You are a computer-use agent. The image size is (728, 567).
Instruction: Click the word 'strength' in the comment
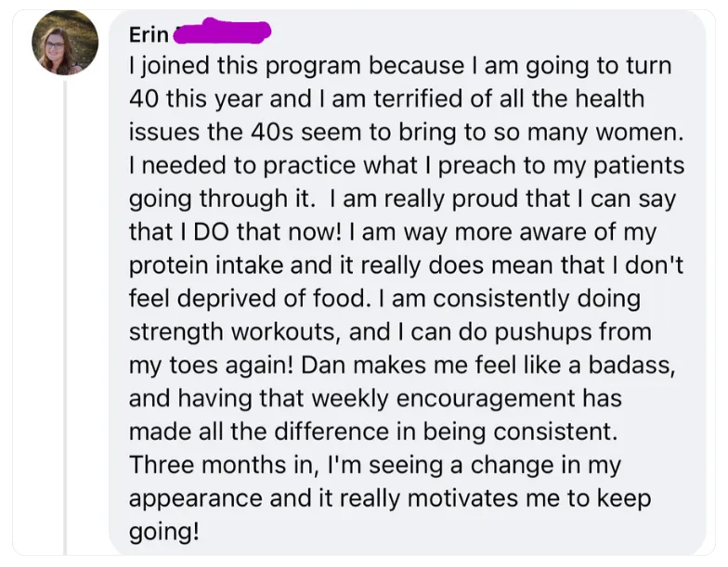click(176, 332)
